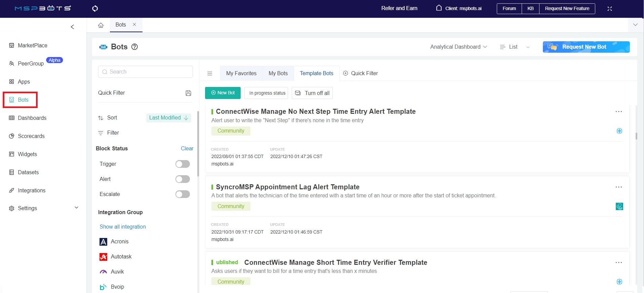Change the Last Modified sort order
The image size is (644, 293).
click(168, 118)
